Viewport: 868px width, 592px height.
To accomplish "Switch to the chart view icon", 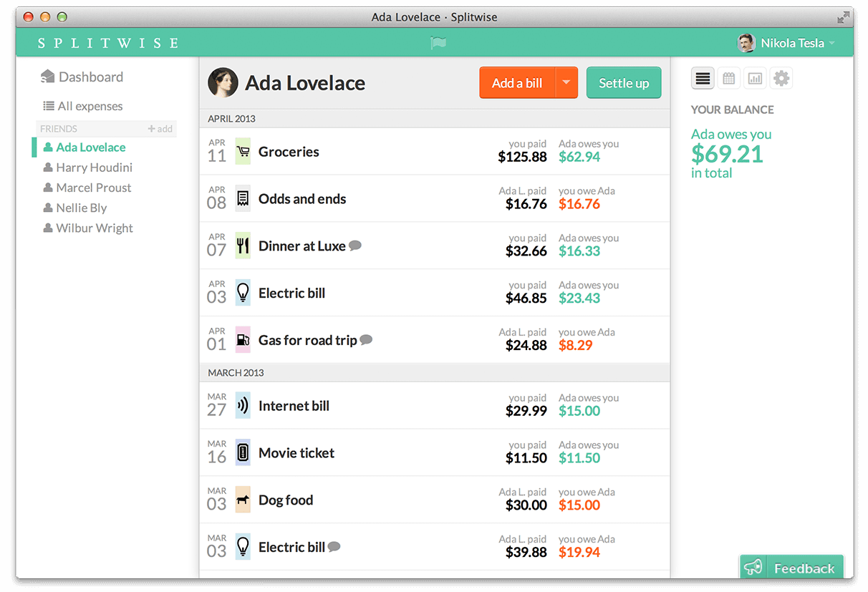I will coord(755,78).
